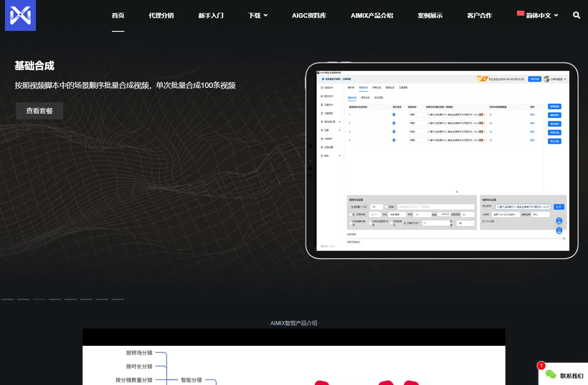The image size is (588, 385).
Task: Select the eighth carousel slide indicator
Action: pyautogui.click(x=118, y=299)
